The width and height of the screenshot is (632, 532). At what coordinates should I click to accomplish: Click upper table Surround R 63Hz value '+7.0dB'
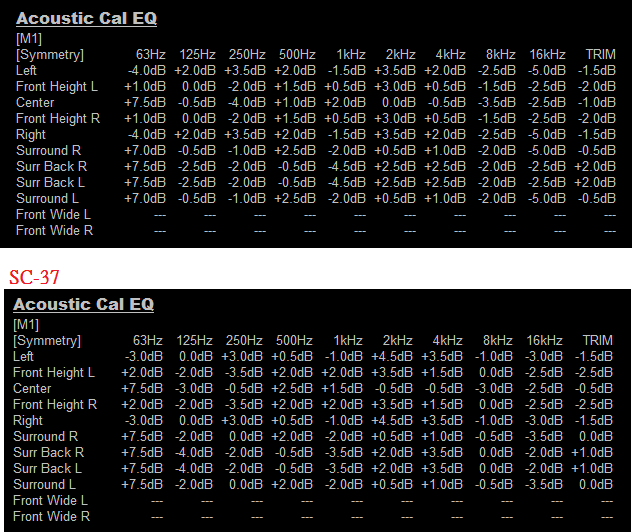tap(145, 151)
